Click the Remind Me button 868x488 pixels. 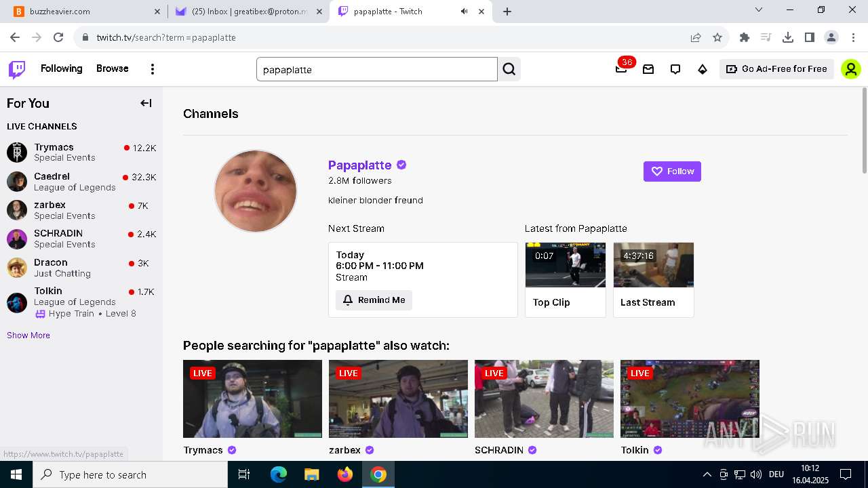pyautogui.click(x=374, y=300)
